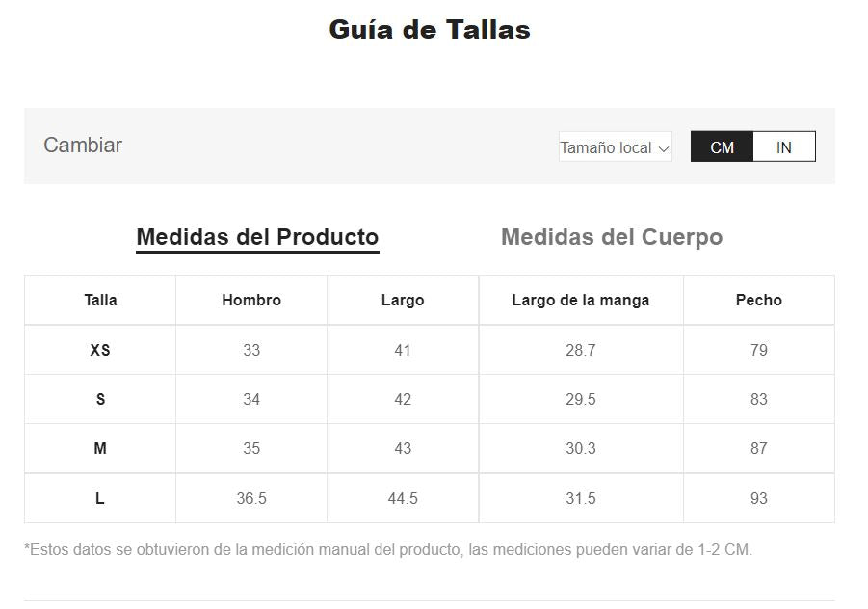Click the Hombro column header
This screenshot has height=609, width=868.
[x=251, y=300]
